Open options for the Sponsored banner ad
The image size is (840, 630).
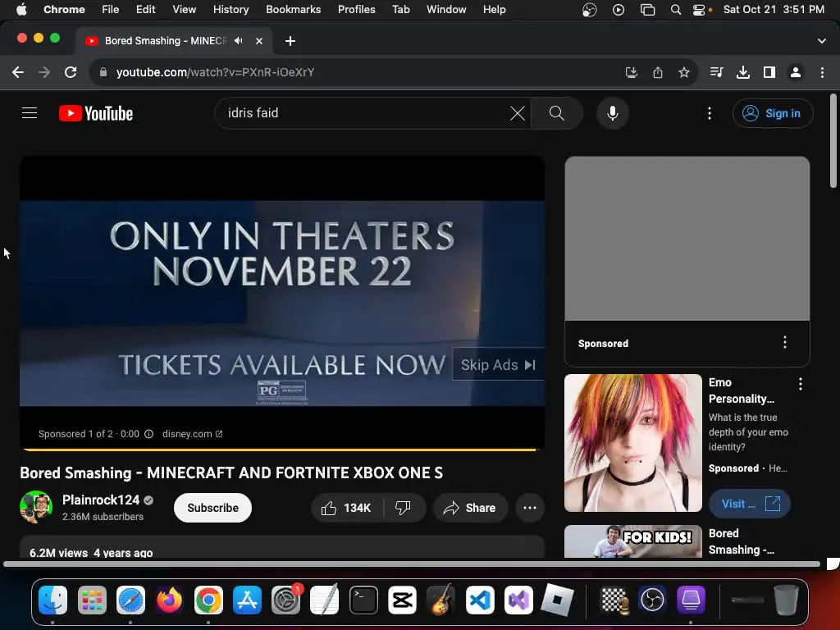coord(785,342)
